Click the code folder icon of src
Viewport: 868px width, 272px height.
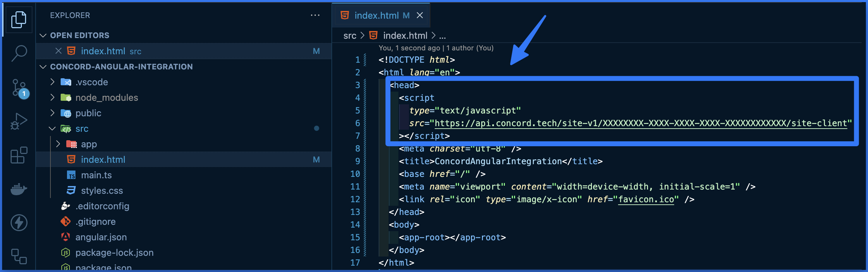(x=66, y=129)
